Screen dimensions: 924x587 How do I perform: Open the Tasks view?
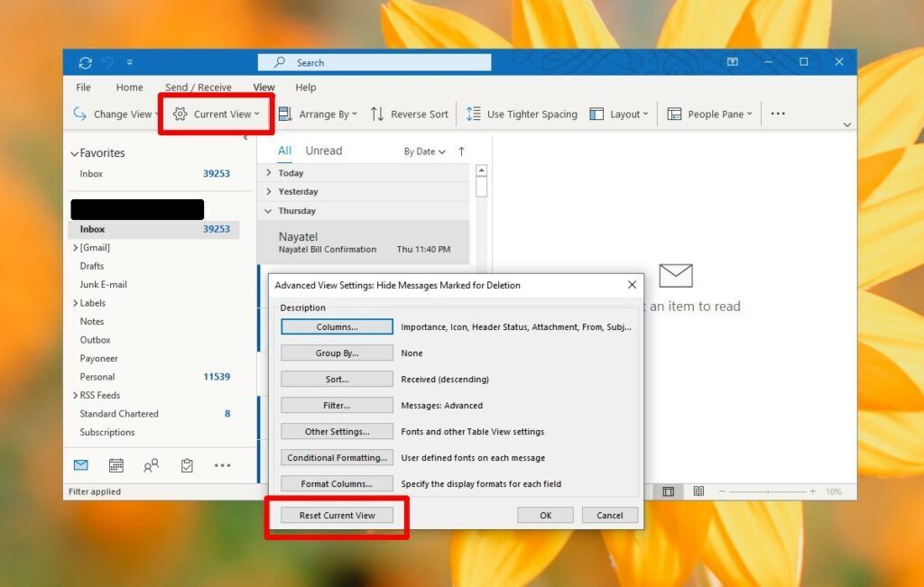click(187, 464)
